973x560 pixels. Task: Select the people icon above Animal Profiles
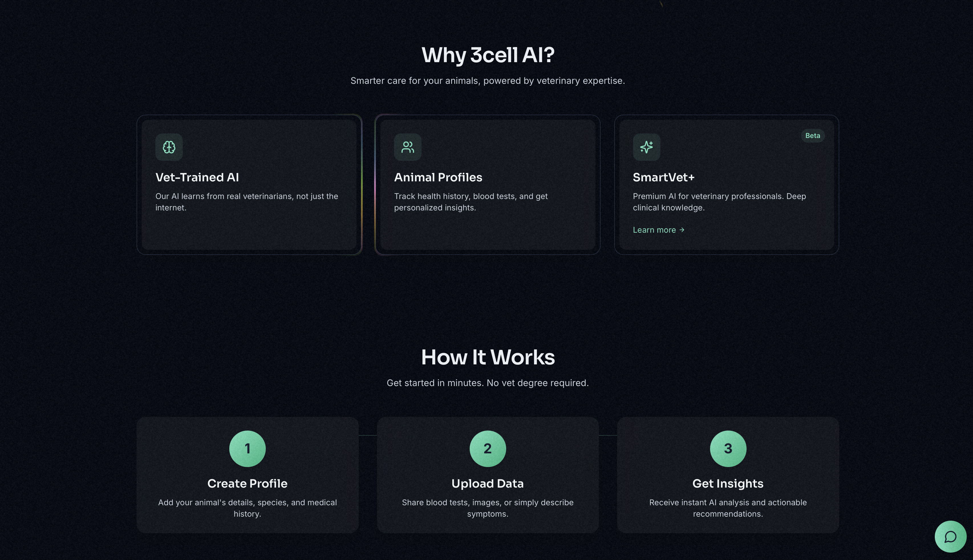coord(407,147)
